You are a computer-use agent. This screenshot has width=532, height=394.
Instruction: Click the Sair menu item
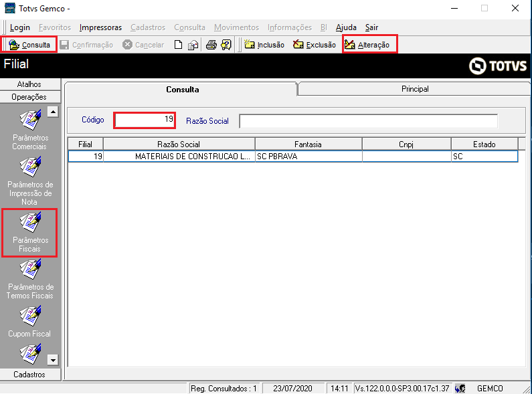pyautogui.click(x=371, y=27)
